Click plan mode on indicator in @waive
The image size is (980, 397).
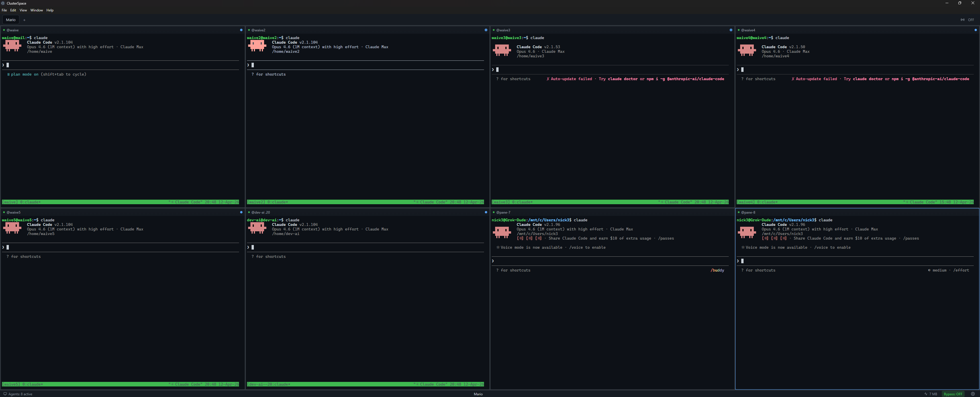(x=46, y=74)
